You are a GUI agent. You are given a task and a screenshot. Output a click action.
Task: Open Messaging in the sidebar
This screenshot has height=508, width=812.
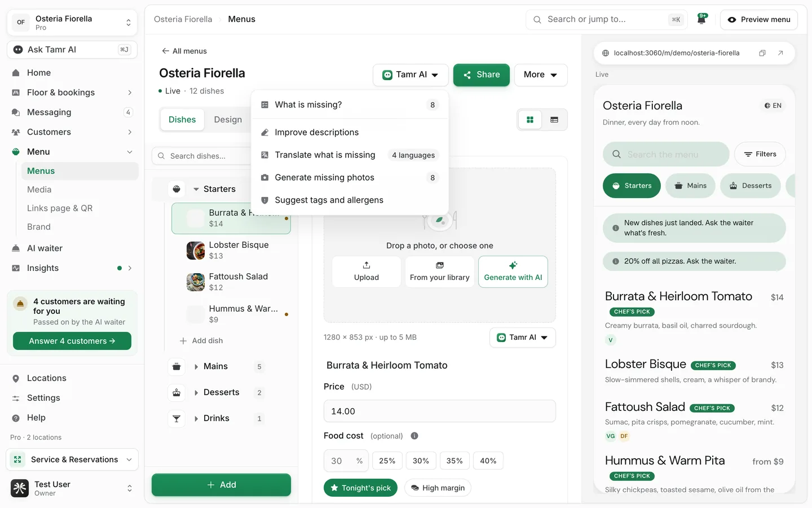click(72, 112)
